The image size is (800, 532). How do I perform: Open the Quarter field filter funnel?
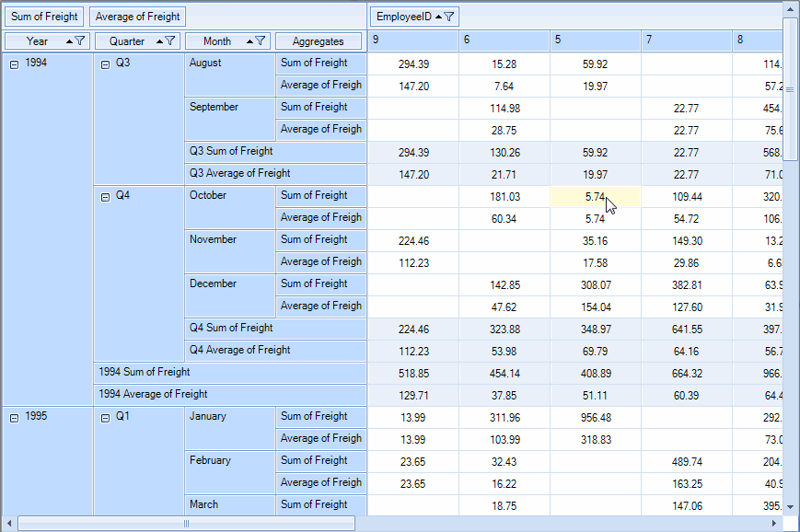click(170, 41)
